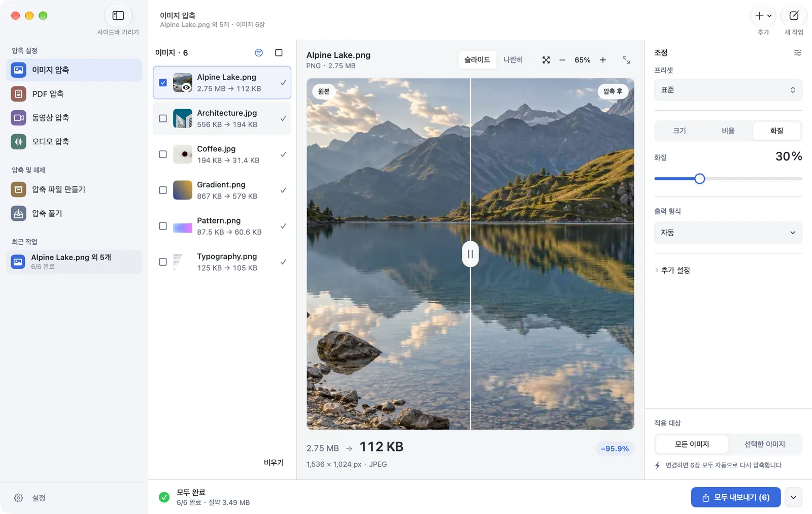The height and width of the screenshot is (514, 812).
Task: Select 오디오 압축 tool
Action: pos(74,141)
